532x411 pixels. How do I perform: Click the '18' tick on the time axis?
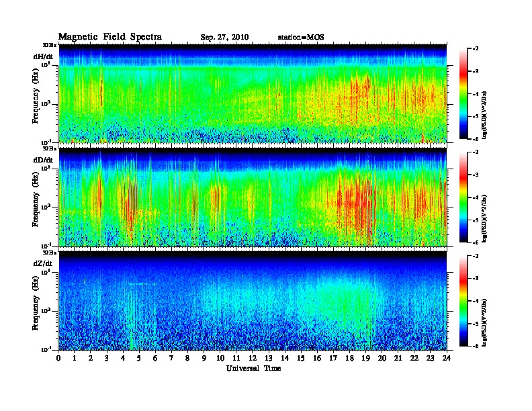[x=349, y=359]
